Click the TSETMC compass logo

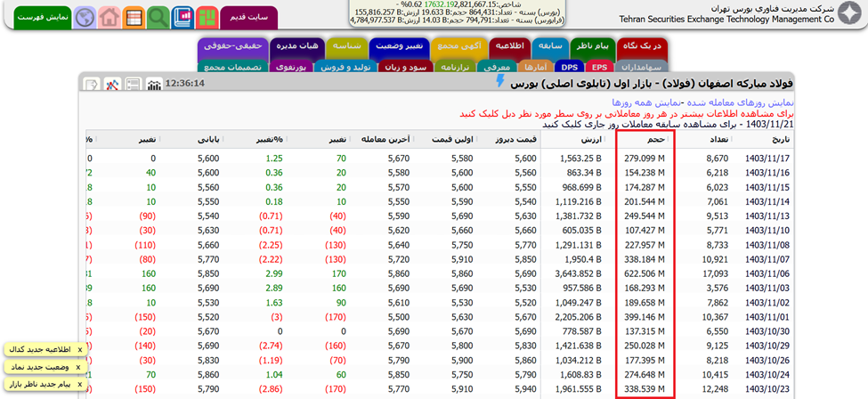[849, 14]
